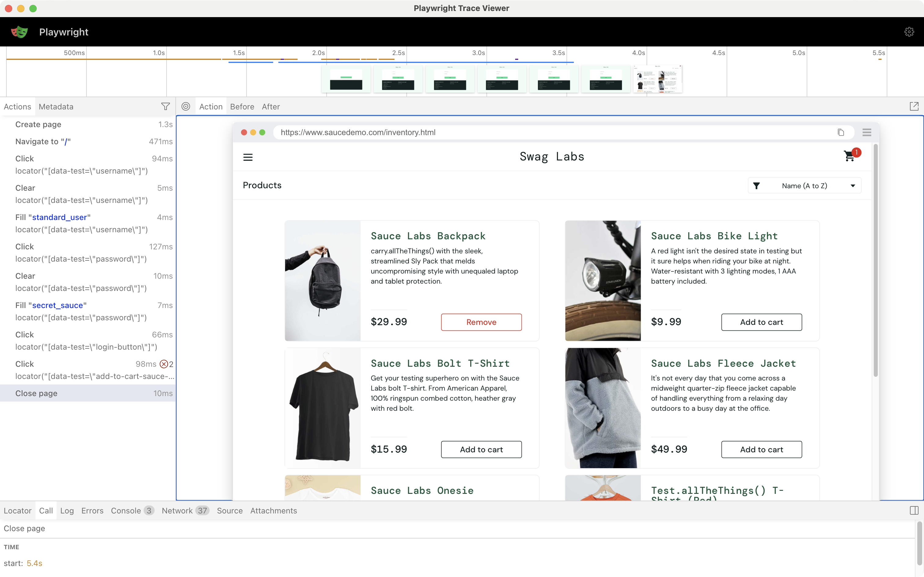Click the first timeline screenshot thumbnail
924x577 pixels.
tap(346, 79)
